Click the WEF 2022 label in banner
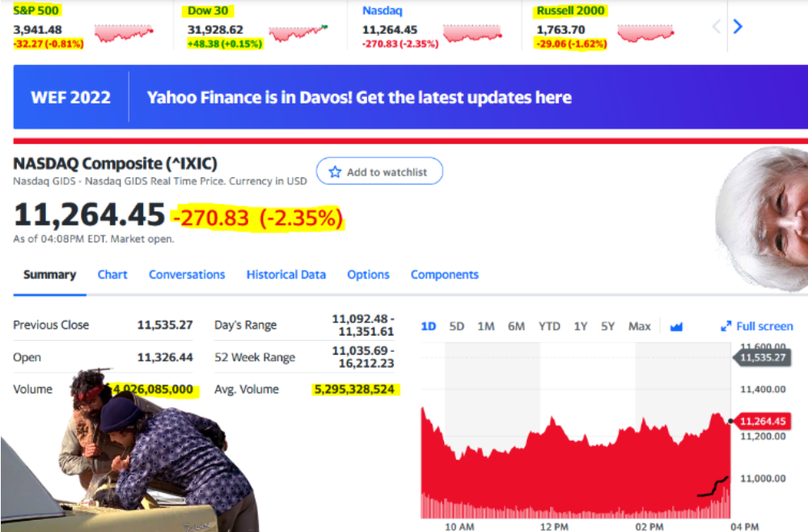Viewport: 808px width, 532px height. tap(70, 97)
